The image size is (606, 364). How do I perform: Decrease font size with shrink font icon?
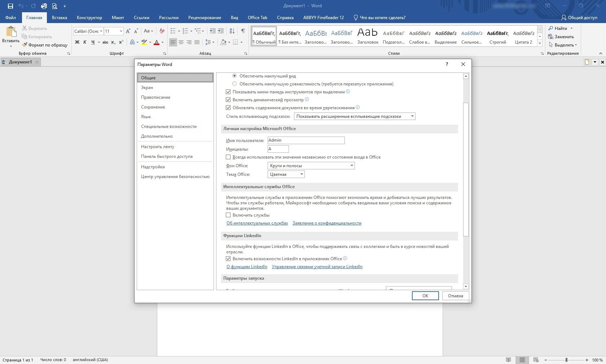pos(136,31)
